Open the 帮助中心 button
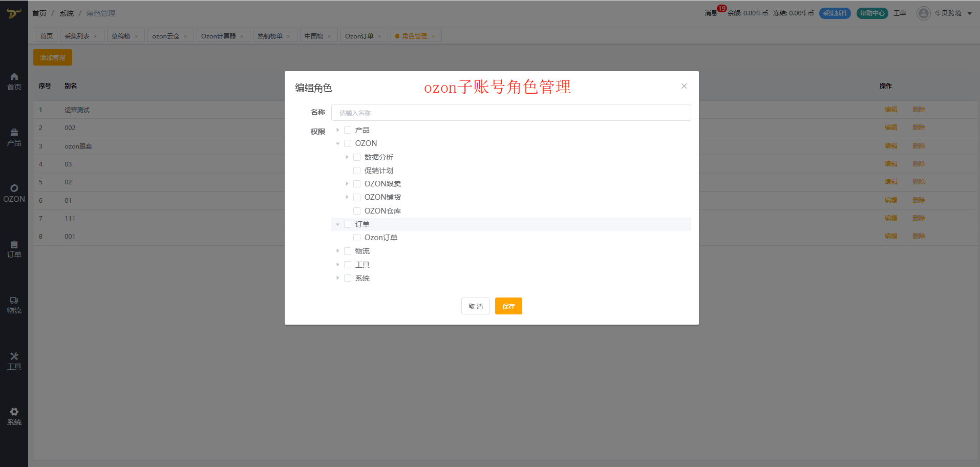The image size is (980, 467). tap(872, 13)
